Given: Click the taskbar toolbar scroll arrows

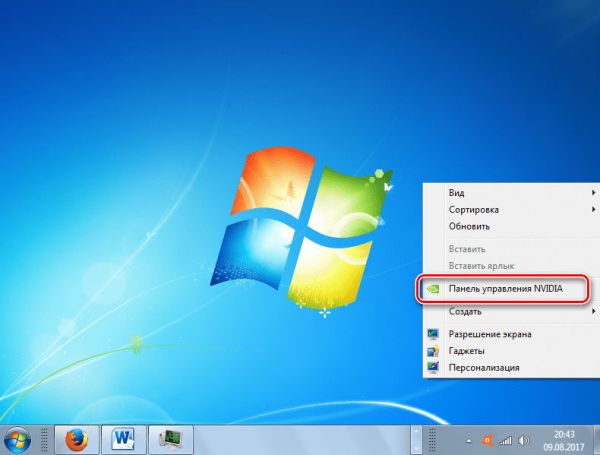Looking at the screenshot, I should pyautogui.click(x=416, y=440).
